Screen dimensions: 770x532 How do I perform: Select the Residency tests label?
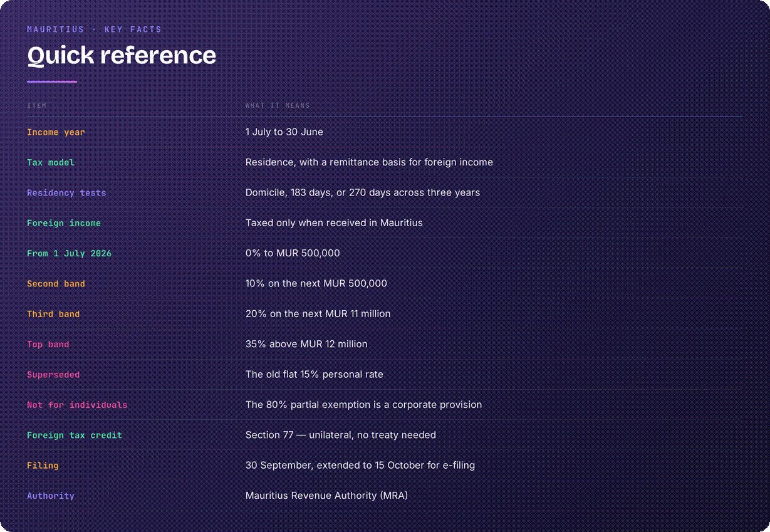click(x=66, y=193)
